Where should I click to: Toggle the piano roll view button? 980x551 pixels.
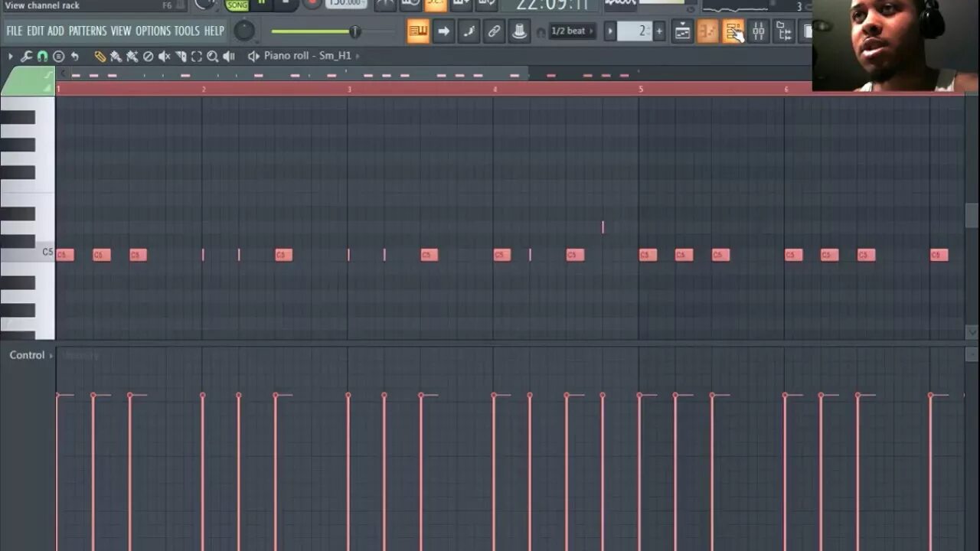coord(707,31)
